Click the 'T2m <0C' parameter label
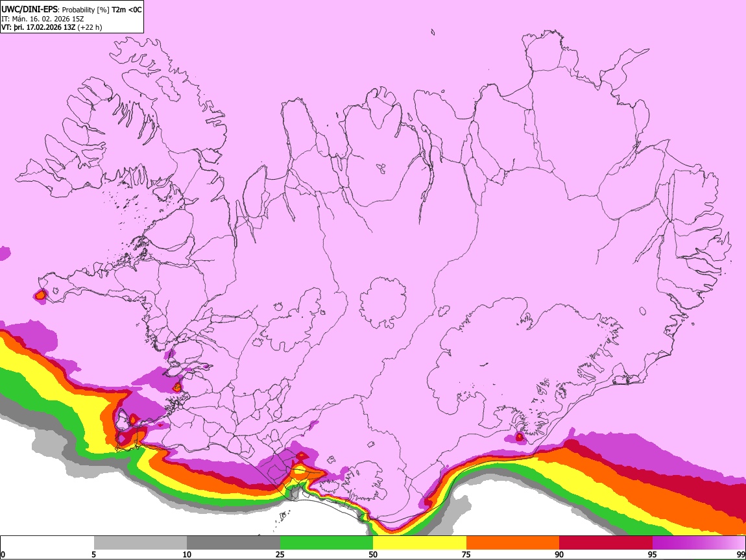 [x=126, y=10]
